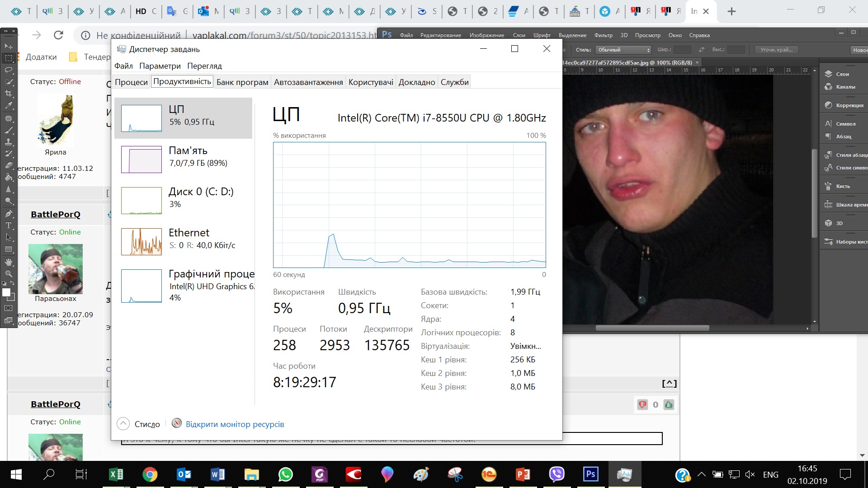
Task: Select the Pen tool in Photoshop
Action: pyautogui.click(x=9, y=213)
